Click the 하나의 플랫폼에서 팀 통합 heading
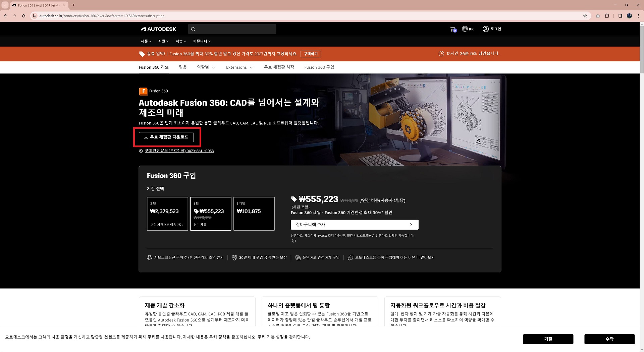The width and height of the screenshot is (644, 352). pyautogui.click(x=299, y=305)
